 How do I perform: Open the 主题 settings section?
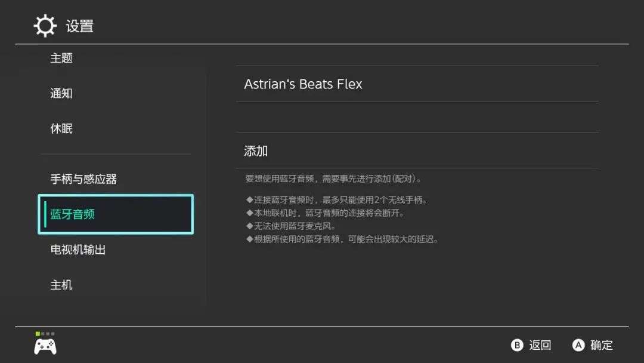pyautogui.click(x=61, y=58)
